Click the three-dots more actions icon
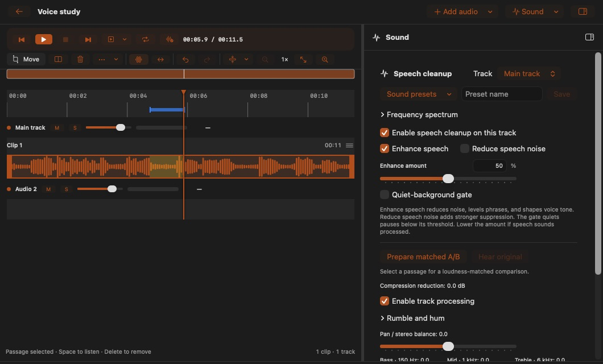This screenshot has height=364, width=603. point(101,59)
